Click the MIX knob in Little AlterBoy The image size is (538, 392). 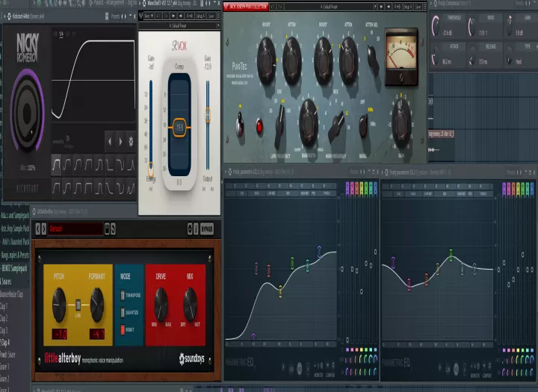(190, 305)
